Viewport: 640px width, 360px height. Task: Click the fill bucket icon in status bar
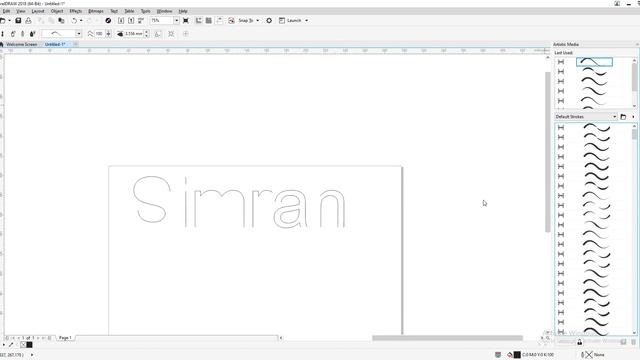(510, 355)
